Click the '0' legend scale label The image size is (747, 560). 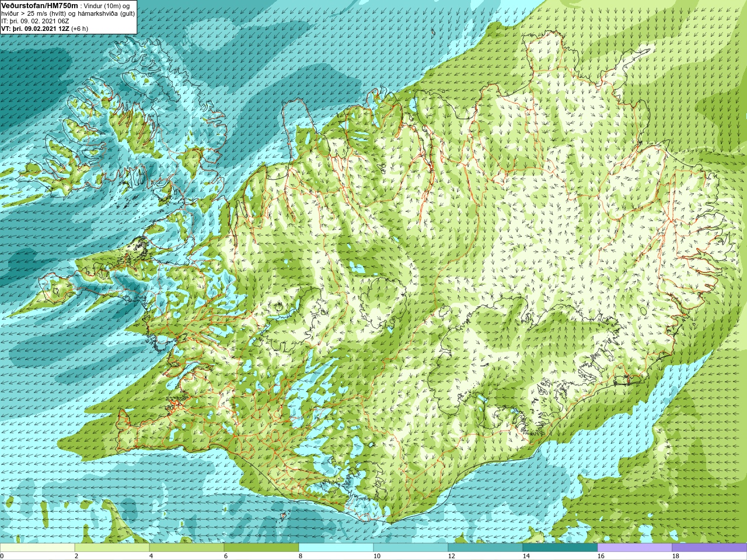point(2,556)
